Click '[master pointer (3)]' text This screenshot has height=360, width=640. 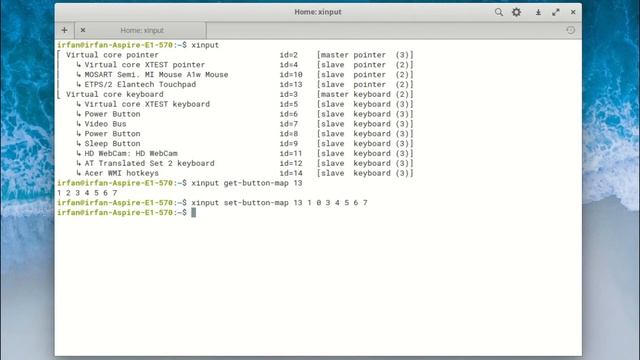365,55
